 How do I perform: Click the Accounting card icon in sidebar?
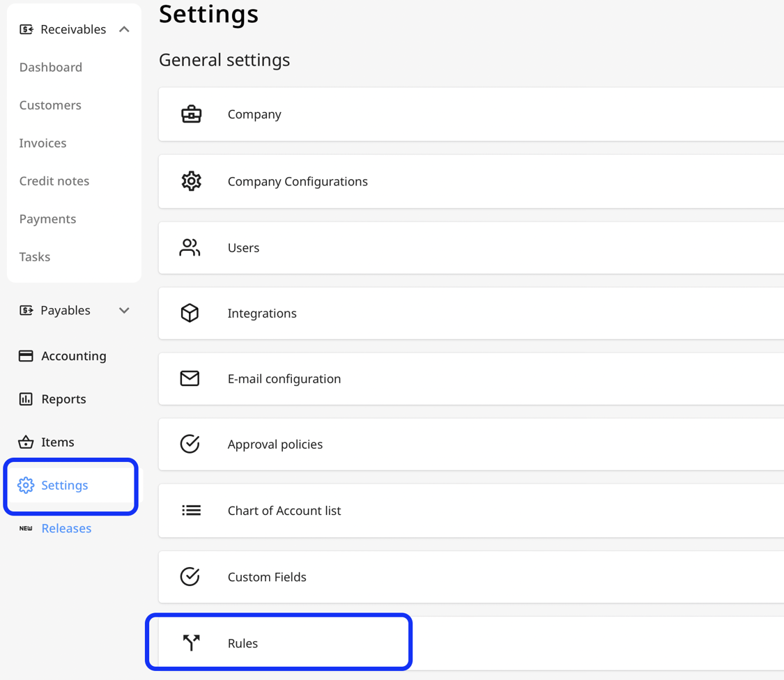tap(26, 355)
